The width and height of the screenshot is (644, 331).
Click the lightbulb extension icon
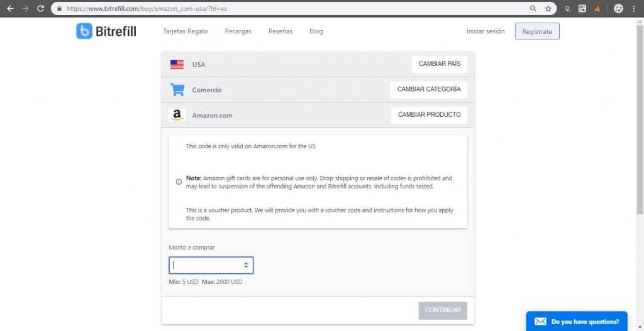tap(568, 8)
